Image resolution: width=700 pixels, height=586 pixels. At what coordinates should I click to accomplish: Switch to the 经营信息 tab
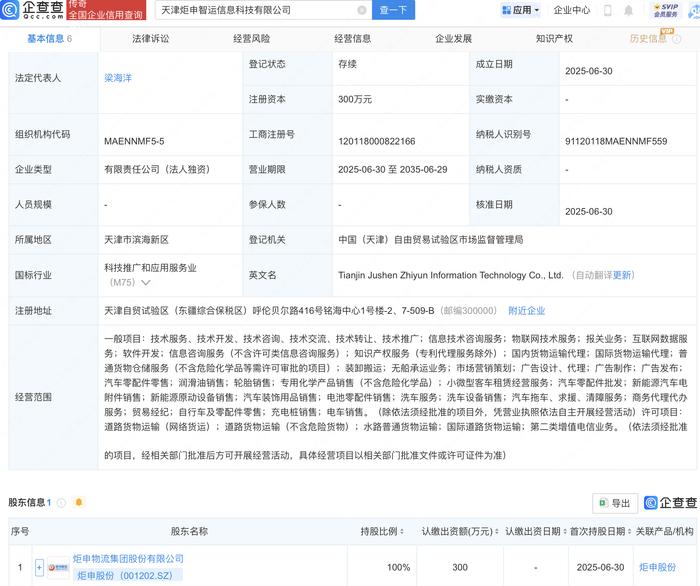[352, 39]
